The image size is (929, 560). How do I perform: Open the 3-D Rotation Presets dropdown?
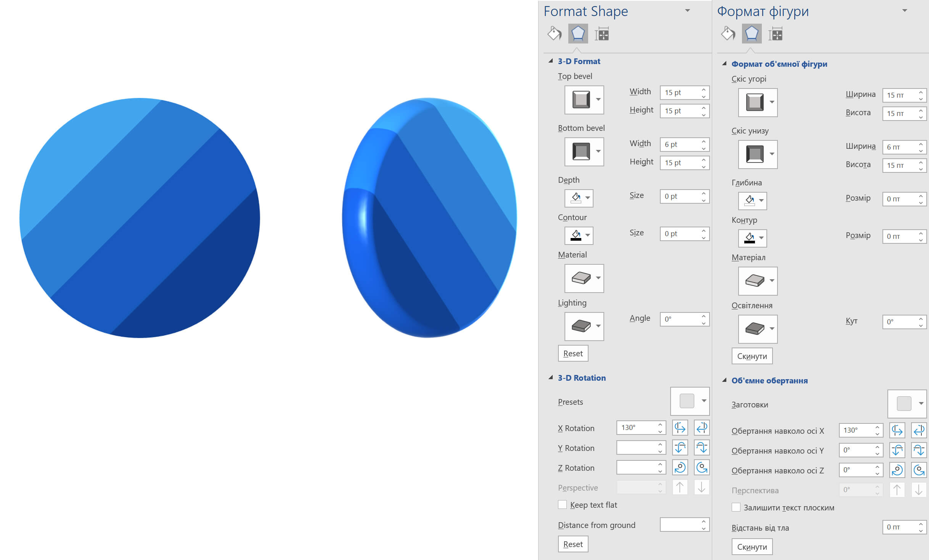[703, 401]
